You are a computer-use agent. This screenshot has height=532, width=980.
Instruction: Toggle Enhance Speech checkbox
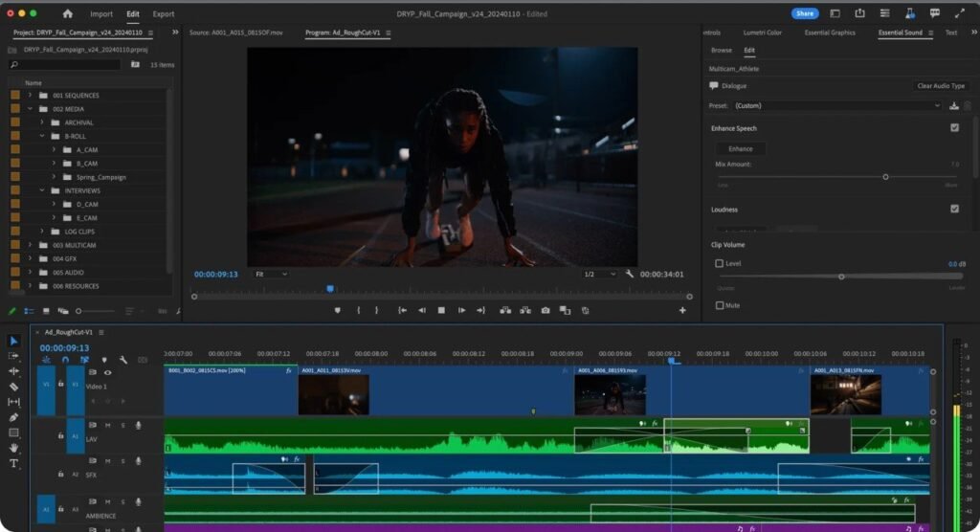pyautogui.click(x=954, y=127)
